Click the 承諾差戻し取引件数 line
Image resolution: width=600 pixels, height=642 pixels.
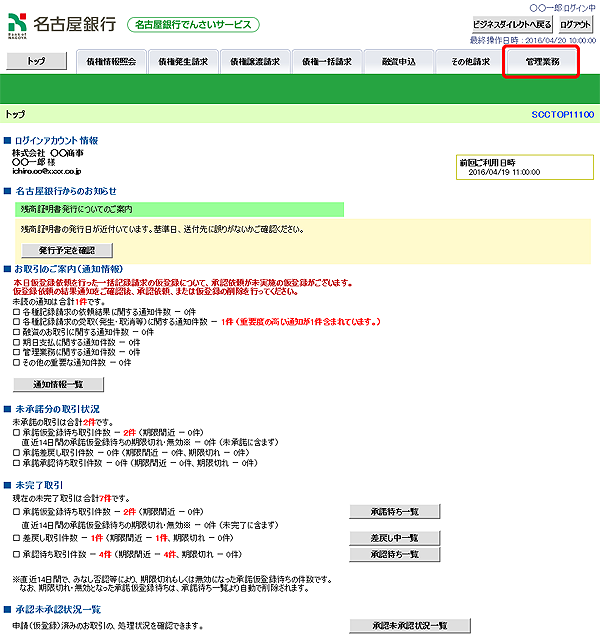pos(131,453)
